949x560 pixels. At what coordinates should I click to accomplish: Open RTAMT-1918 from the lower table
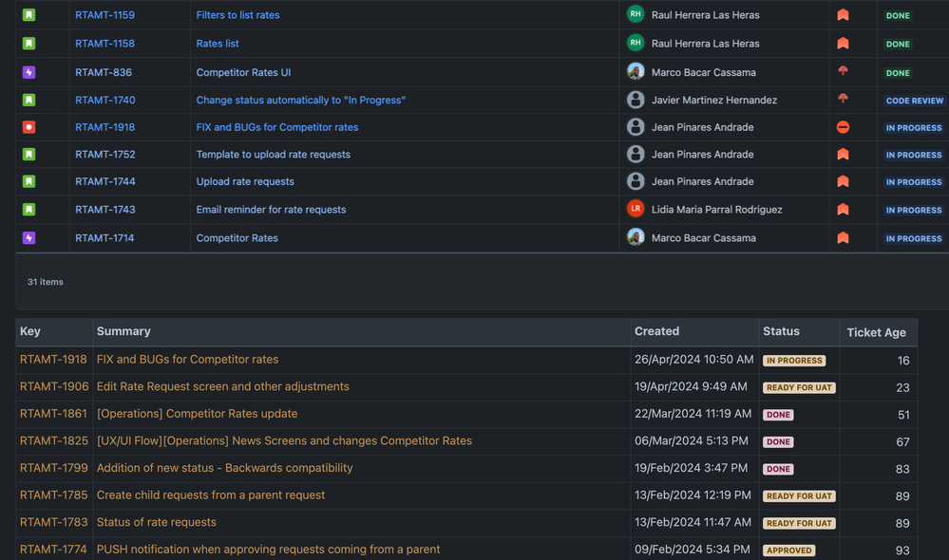pyautogui.click(x=52, y=359)
